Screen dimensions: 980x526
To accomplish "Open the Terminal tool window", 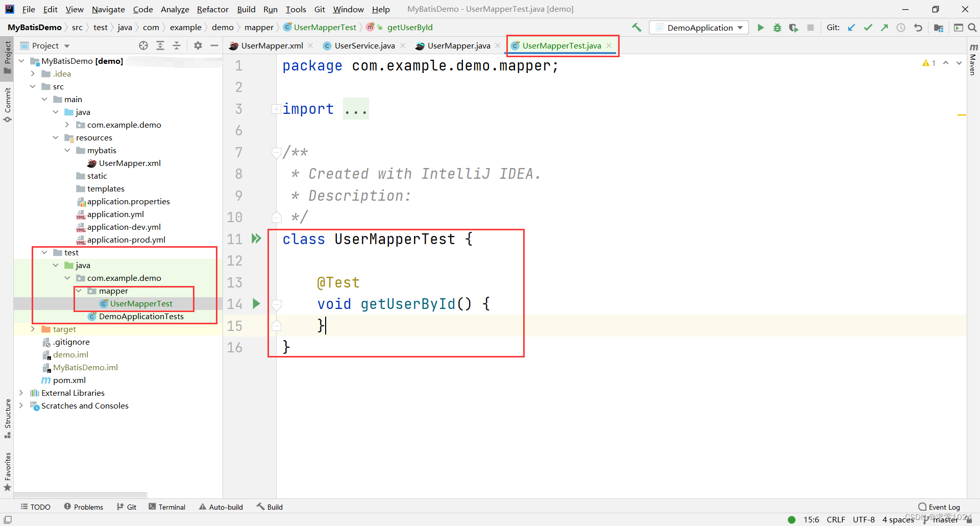I will click(x=167, y=507).
